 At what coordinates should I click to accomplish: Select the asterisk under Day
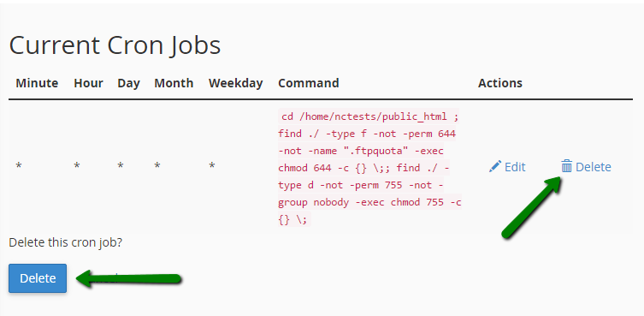coord(121,166)
